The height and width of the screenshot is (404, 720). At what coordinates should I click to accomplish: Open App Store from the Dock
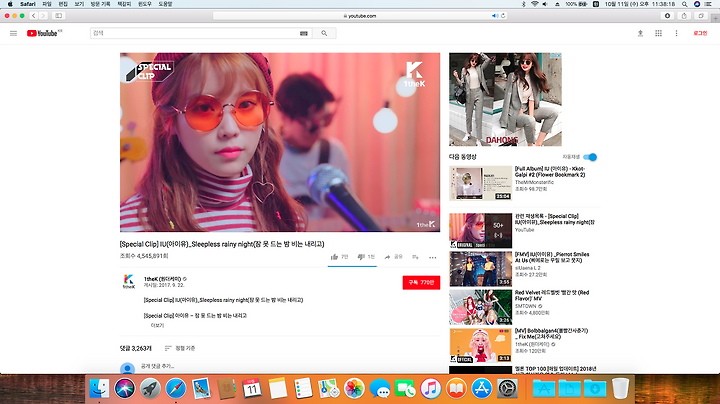(481, 389)
